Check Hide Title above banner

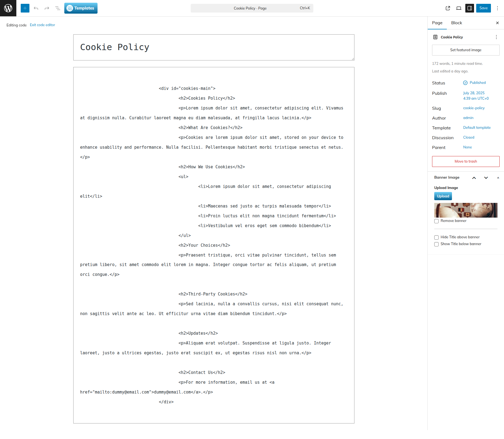click(436, 237)
